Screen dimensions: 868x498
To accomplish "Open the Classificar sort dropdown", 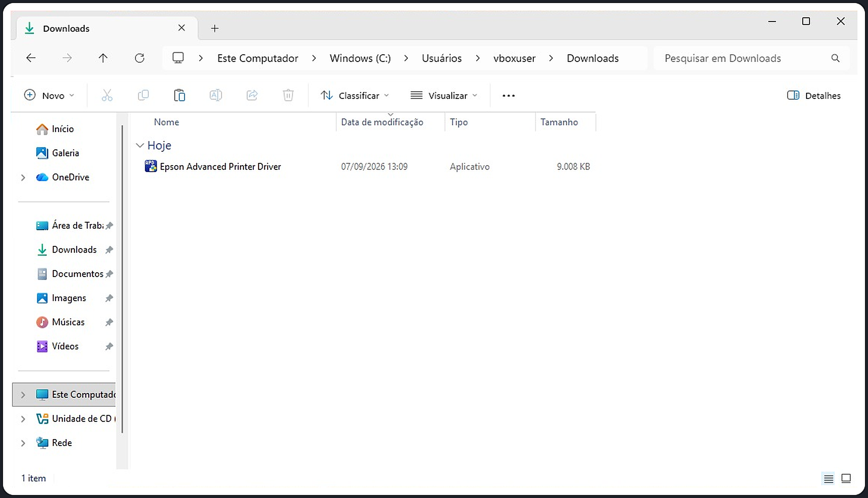I will (354, 95).
